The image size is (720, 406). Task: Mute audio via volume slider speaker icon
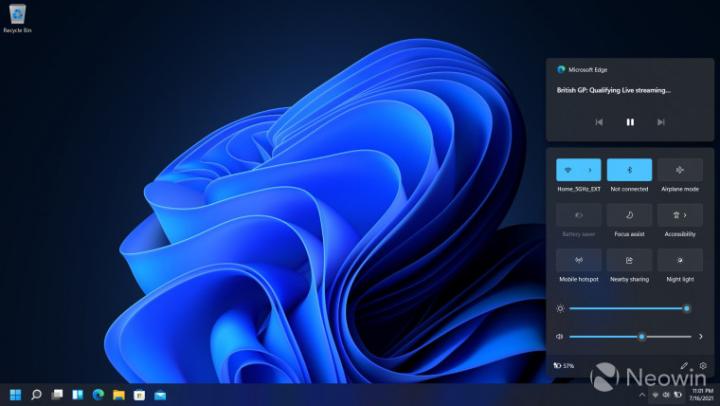pyautogui.click(x=559, y=337)
